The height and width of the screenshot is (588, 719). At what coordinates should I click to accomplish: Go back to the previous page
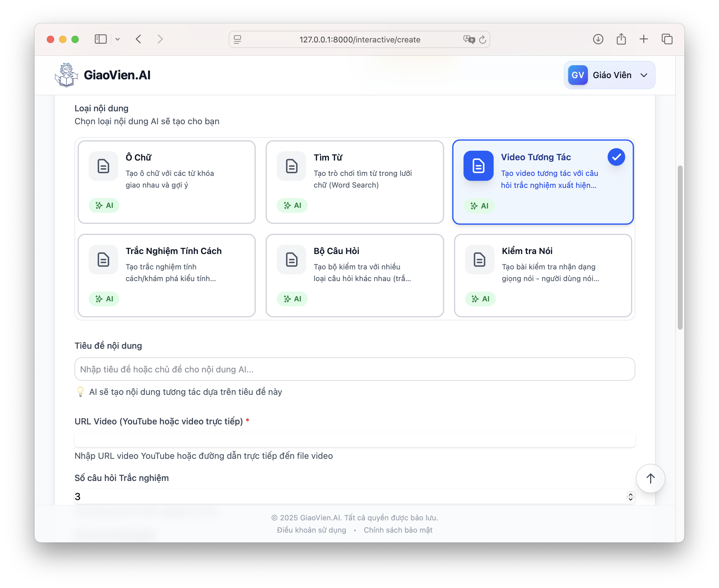tap(138, 39)
